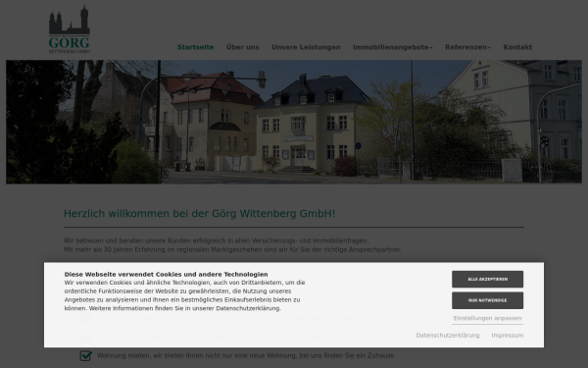Click the line starting Mit mehr als 30 Jahren Erfahrung

pyautogui.click(x=232, y=249)
